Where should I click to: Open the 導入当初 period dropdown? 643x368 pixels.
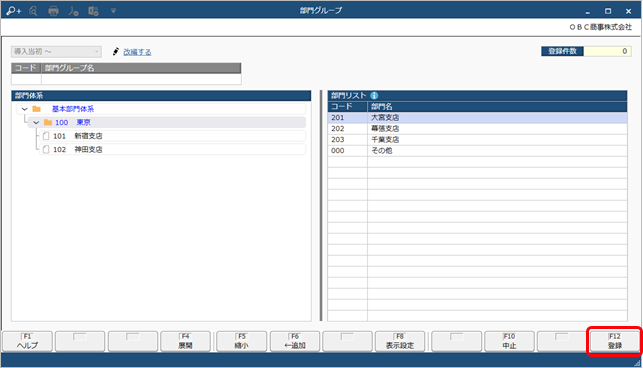[56, 51]
